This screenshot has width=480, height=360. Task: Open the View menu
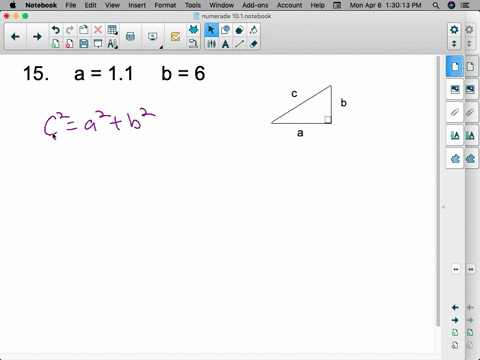click(x=112, y=5)
